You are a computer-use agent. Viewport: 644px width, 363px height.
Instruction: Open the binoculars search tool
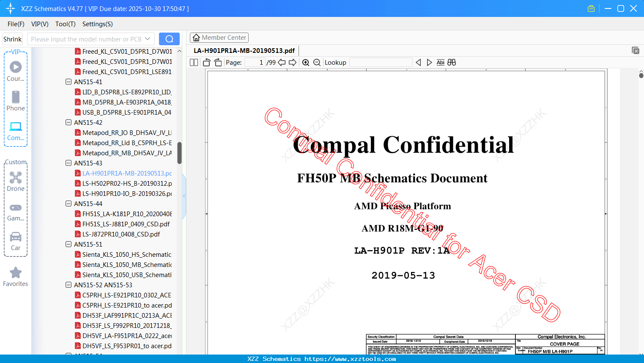(452, 63)
